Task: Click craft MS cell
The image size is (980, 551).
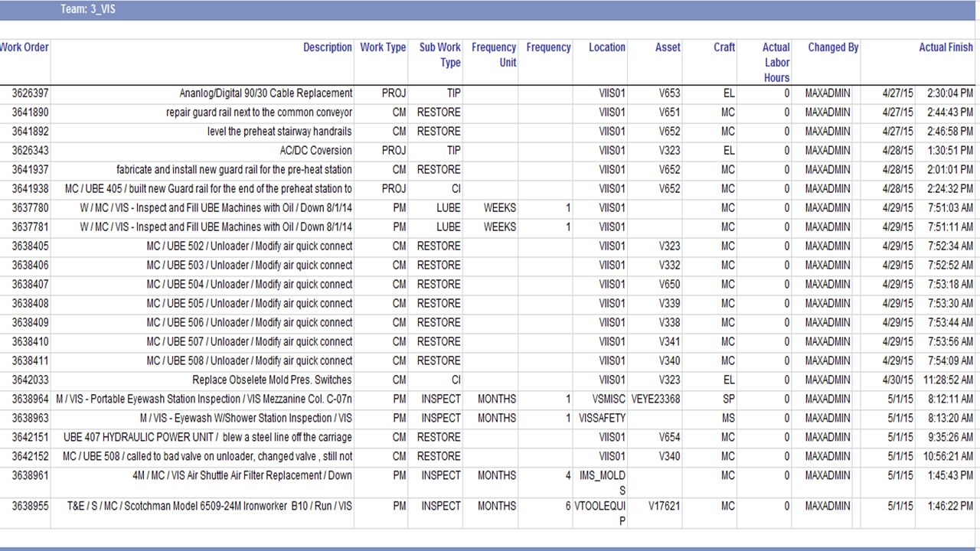Action: (728, 419)
